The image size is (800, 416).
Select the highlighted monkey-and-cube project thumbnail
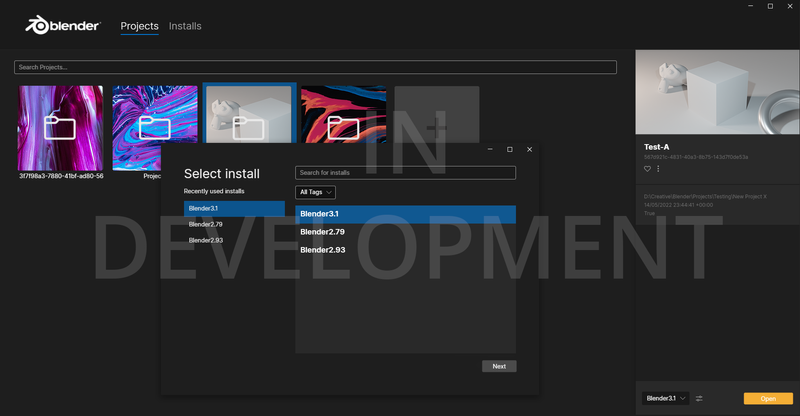249,114
